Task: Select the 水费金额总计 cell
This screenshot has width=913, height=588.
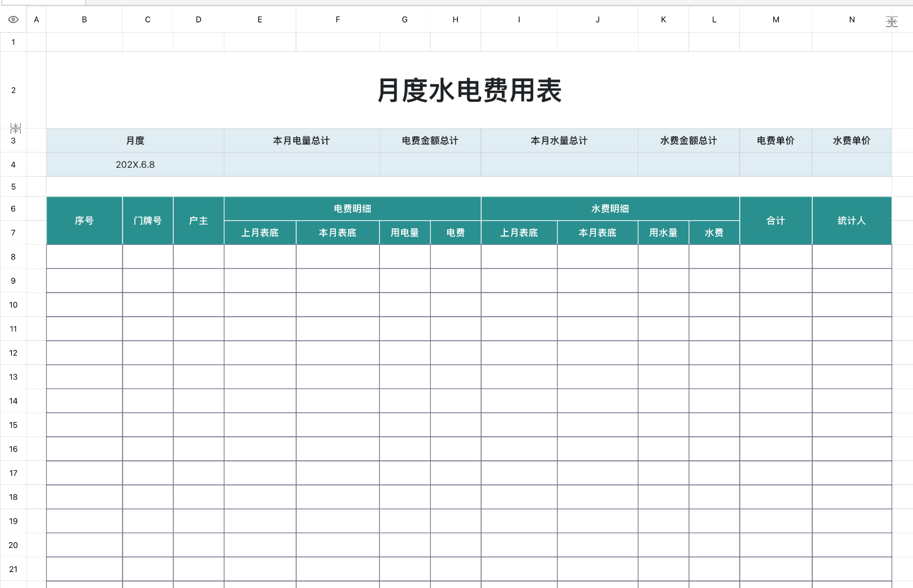Action: [x=689, y=140]
